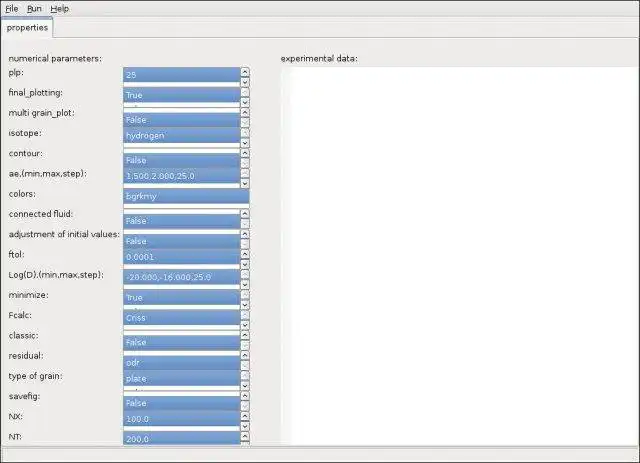Click the colors field showing bgrkmy
This screenshot has height=463, width=640.
click(x=186, y=196)
